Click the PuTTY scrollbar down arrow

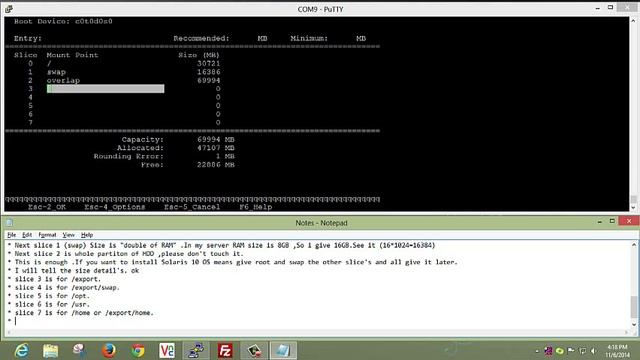(633, 208)
